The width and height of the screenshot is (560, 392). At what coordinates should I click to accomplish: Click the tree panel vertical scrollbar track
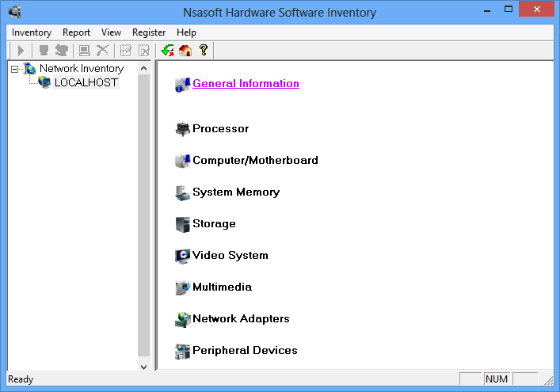point(143,215)
